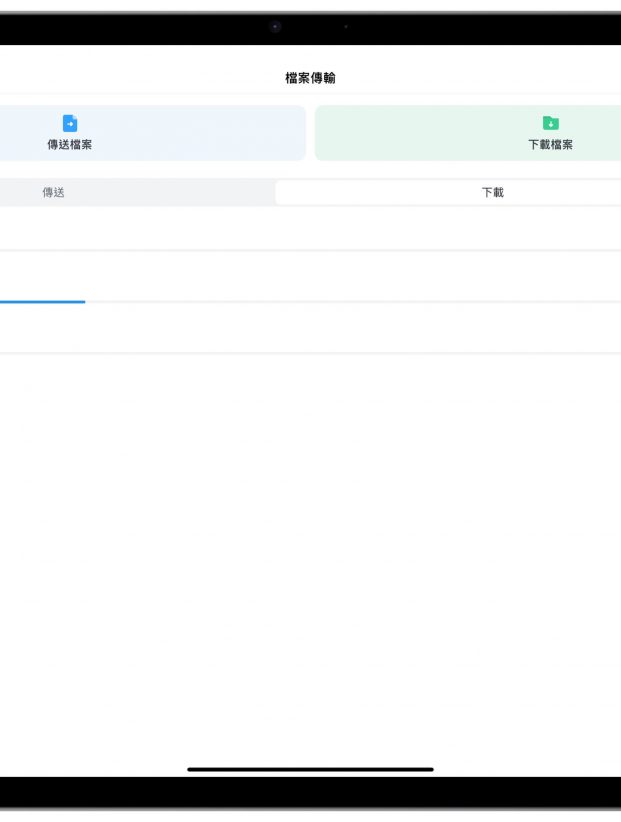The image size is (621, 822).
Task: Tap the home indicator bar at bottom
Action: pos(310,769)
